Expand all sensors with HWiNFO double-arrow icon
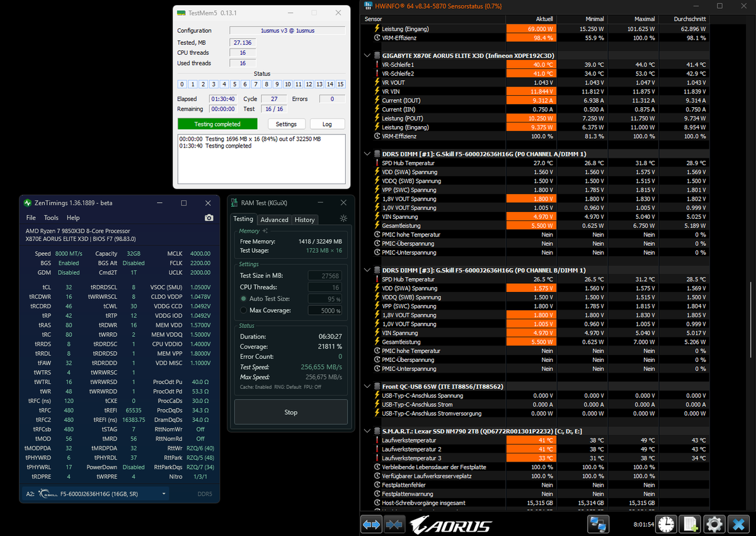The image size is (756, 536). [372, 525]
